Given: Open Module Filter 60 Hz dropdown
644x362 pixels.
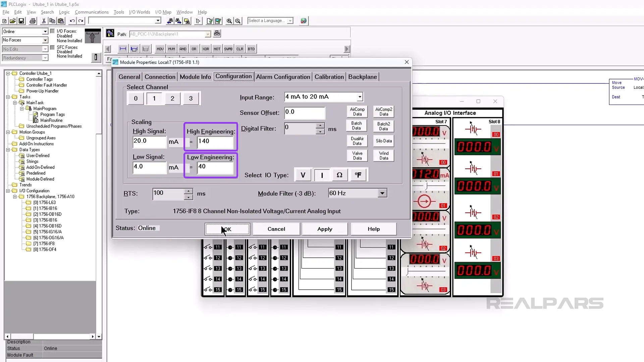Looking at the screenshot, I should [382, 193].
